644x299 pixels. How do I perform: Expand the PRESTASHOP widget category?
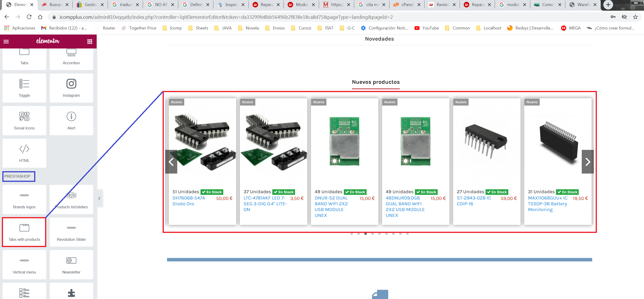[x=17, y=176]
